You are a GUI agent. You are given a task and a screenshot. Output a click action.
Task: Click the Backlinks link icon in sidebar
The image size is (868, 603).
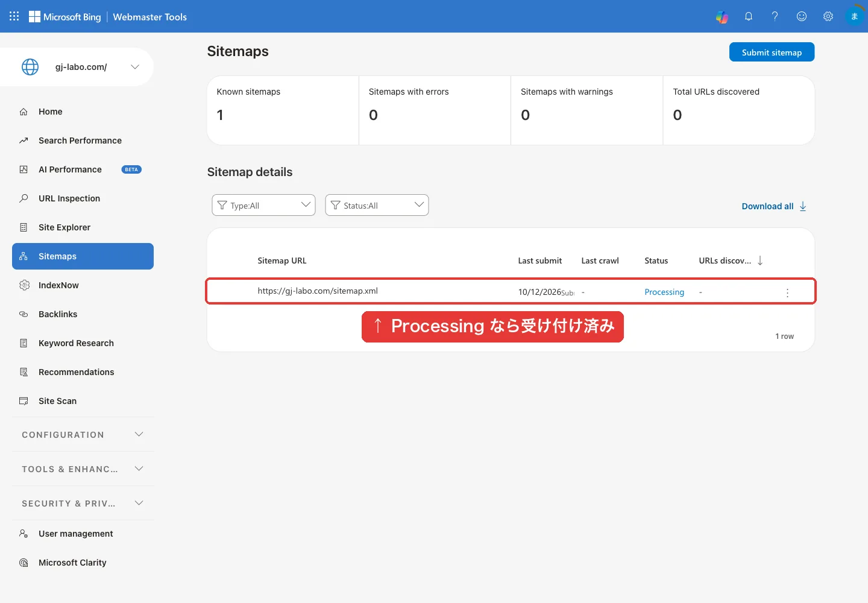click(x=24, y=314)
